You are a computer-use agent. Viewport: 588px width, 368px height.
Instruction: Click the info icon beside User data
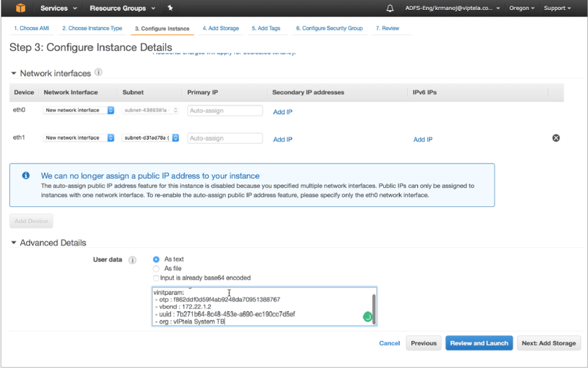(x=132, y=259)
